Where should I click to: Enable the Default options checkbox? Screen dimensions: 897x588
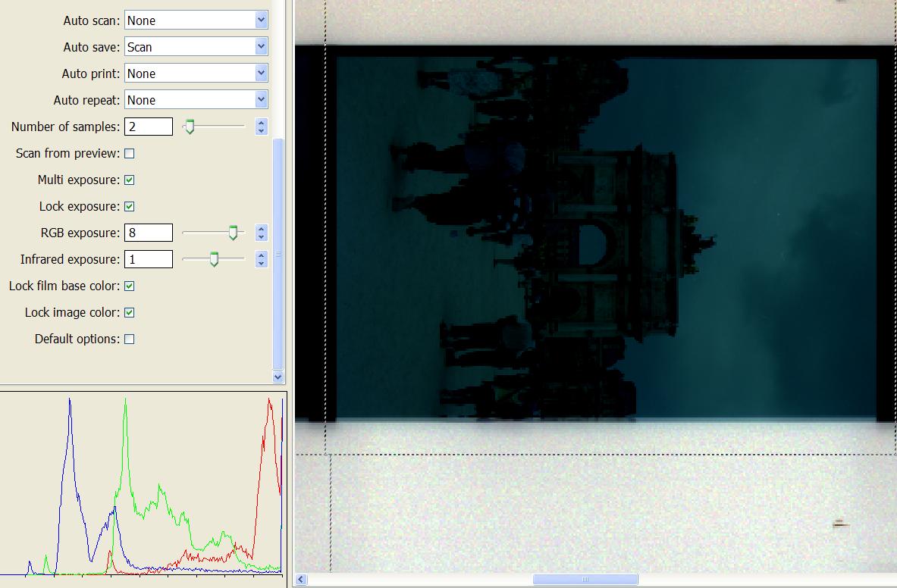tap(130, 339)
